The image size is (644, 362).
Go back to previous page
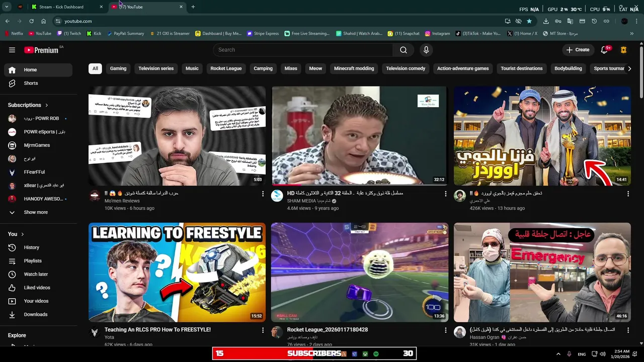[x=7, y=21]
